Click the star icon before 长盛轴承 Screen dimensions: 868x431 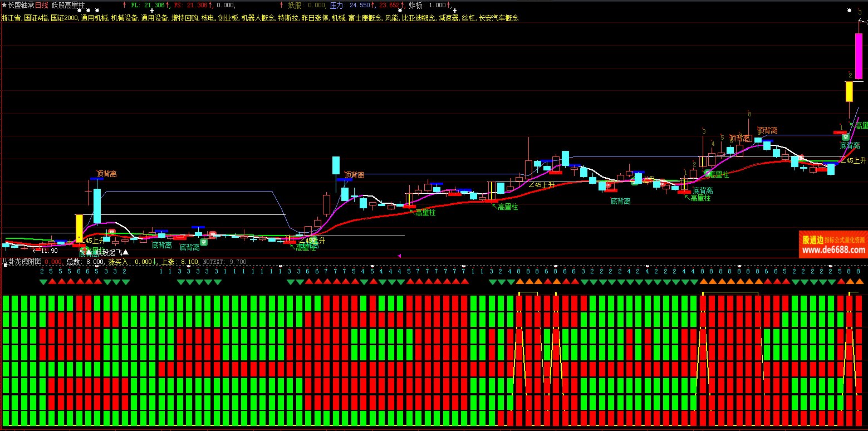click(x=4, y=5)
